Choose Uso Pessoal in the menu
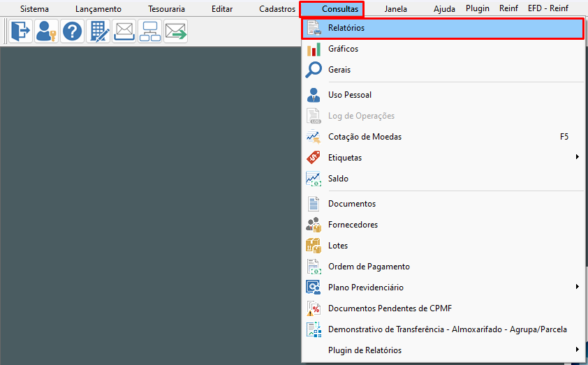The width and height of the screenshot is (588, 365). pyautogui.click(x=443, y=95)
